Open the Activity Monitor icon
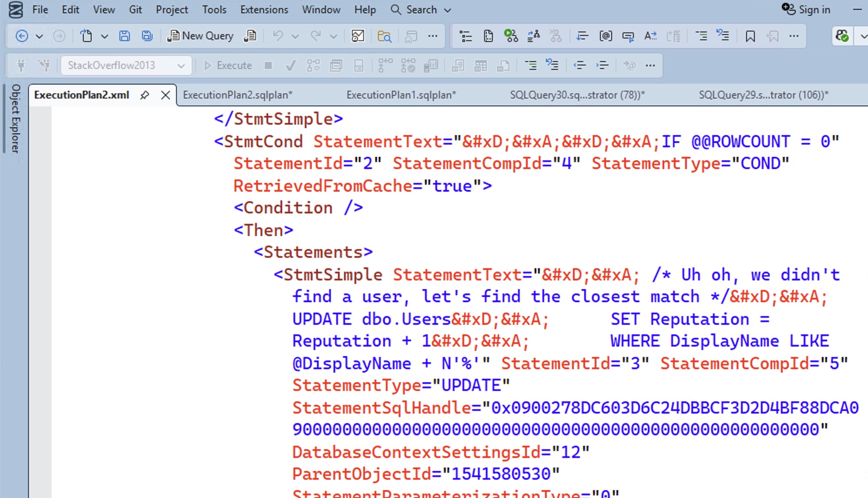This screenshot has height=498, width=868. click(357, 36)
